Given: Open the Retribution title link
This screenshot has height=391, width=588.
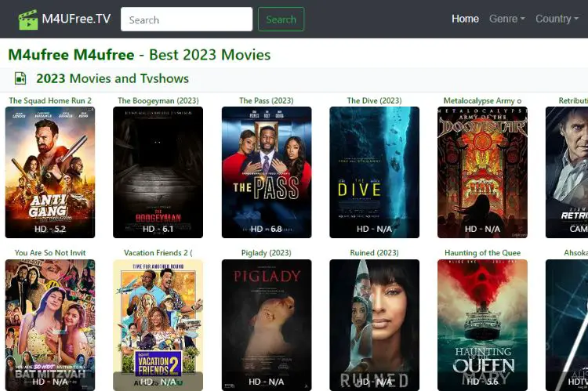Looking at the screenshot, I should tap(573, 100).
